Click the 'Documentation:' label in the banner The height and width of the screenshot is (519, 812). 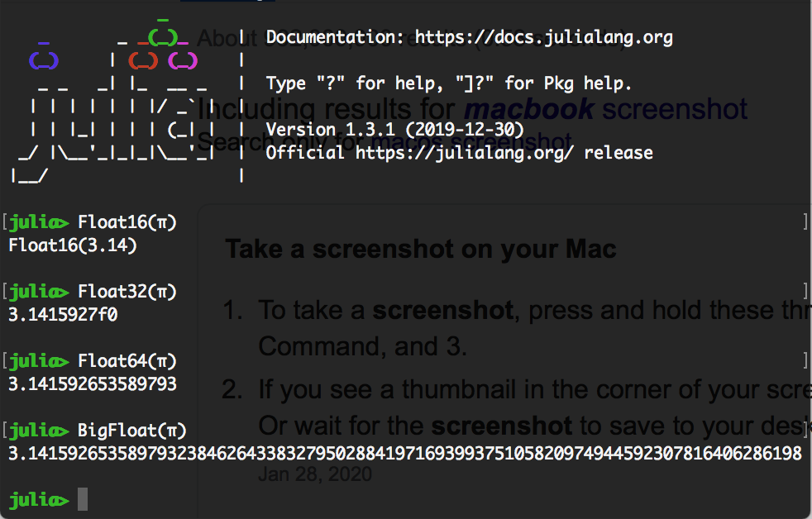(335, 38)
